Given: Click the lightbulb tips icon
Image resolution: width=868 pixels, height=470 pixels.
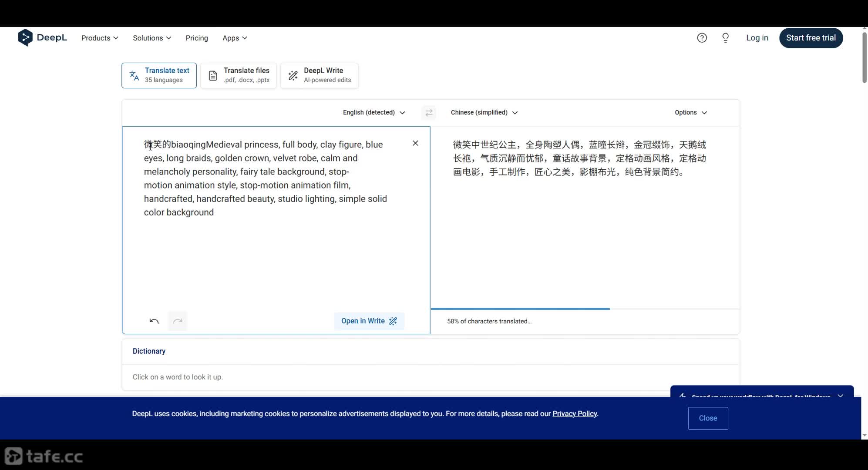Looking at the screenshot, I should [725, 38].
